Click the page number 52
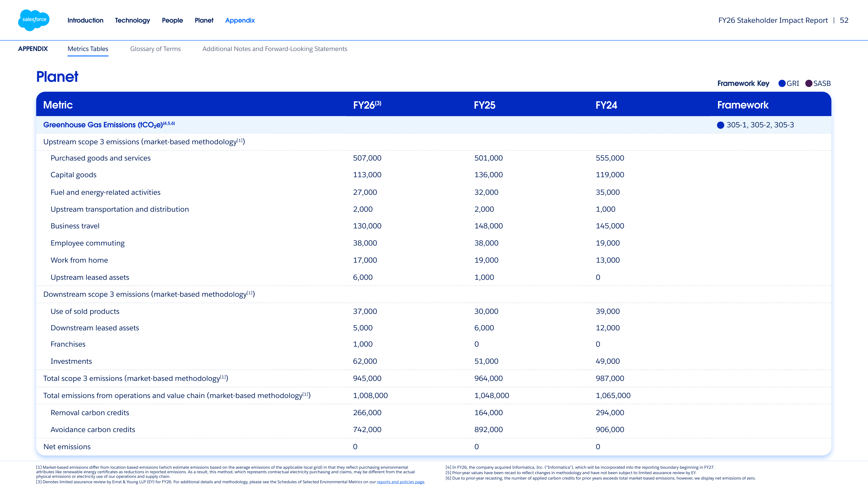Image resolution: width=868 pixels, height=488 pixels. click(x=844, y=20)
